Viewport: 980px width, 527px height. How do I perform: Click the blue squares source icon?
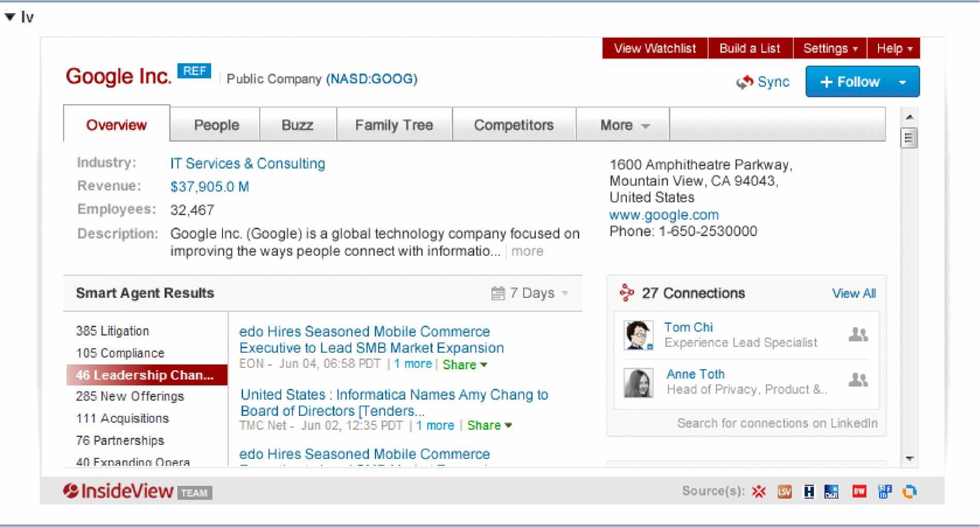coord(885,492)
